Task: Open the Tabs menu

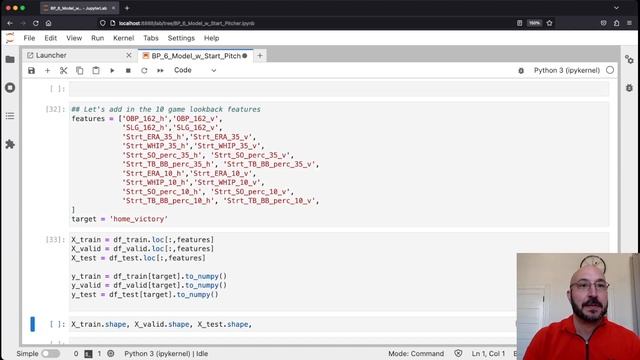Action: (x=151, y=38)
